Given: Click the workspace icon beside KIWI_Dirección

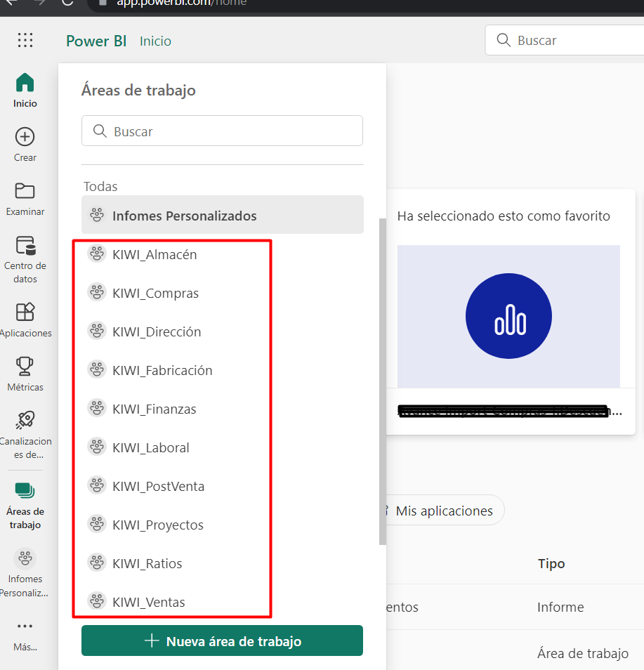Looking at the screenshot, I should point(97,331).
